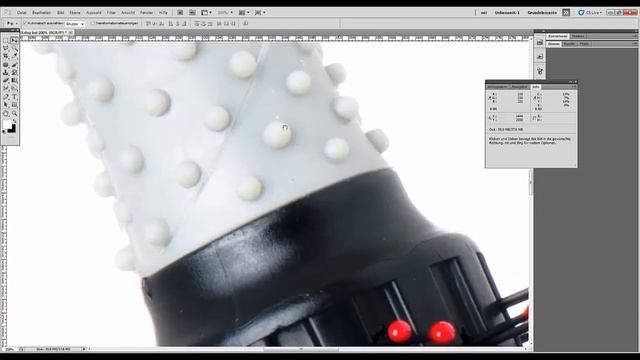This screenshot has width=640, height=360.
Task: Open the Bearbeiten menu
Action: [42, 13]
